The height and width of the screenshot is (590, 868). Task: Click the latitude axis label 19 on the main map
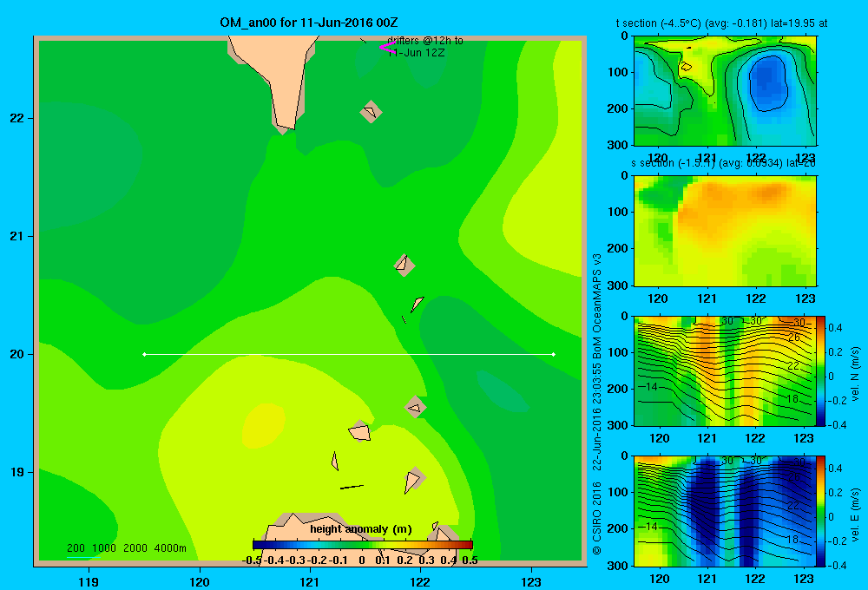point(17,472)
